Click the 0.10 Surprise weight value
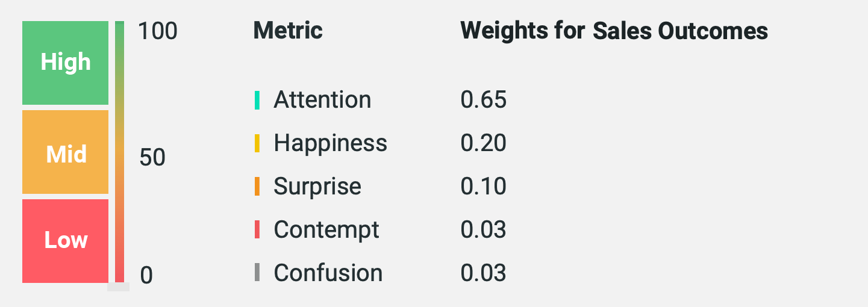Viewport: 868px width, 307px height. pos(483,187)
